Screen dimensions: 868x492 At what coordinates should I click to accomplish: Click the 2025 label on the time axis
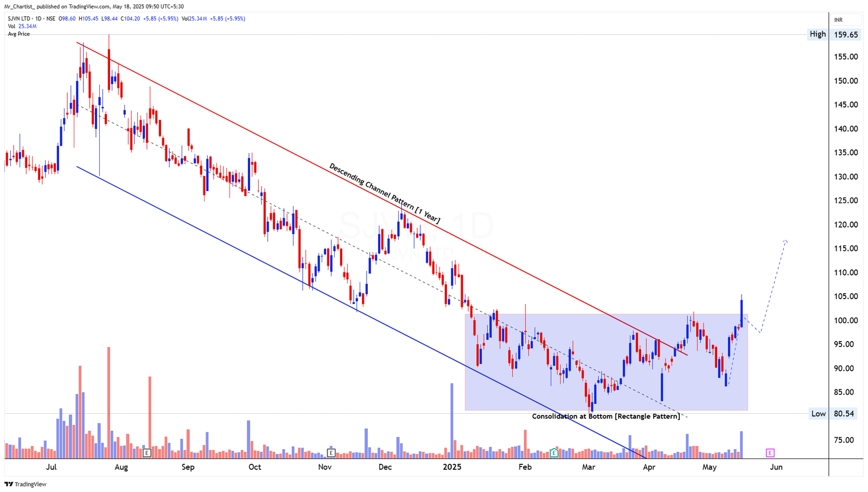tap(451, 466)
